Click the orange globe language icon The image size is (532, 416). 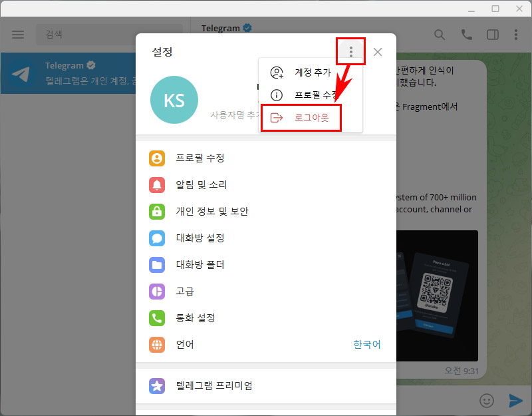(x=157, y=345)
